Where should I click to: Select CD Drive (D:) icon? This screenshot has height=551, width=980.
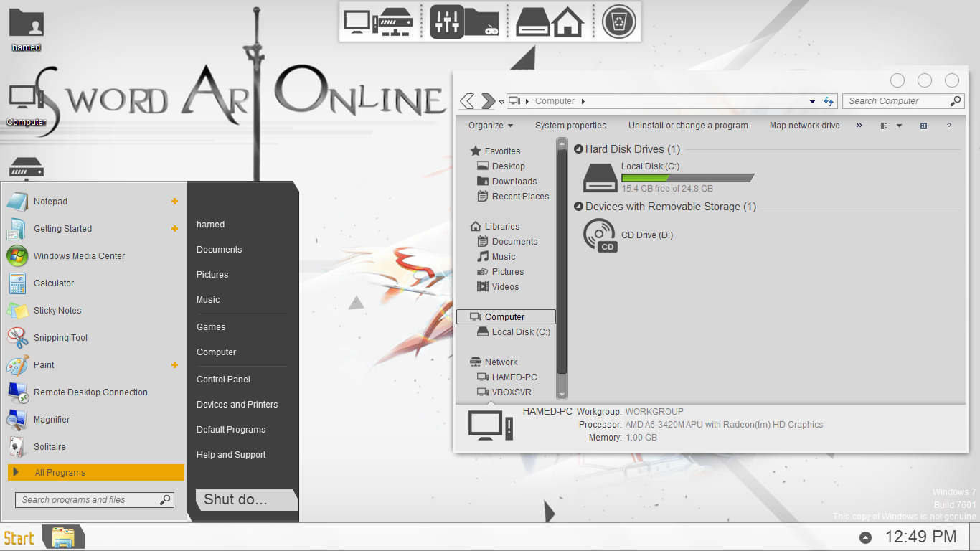coord(600,235)
